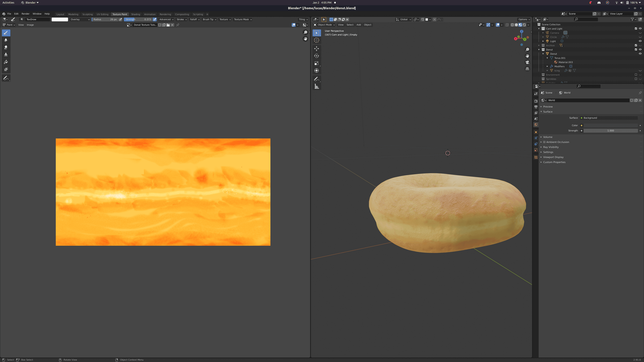This screenshot has height=362, width=644.
Task: Select the Active Tool properties tab
Action: click(x=536, y=94)
